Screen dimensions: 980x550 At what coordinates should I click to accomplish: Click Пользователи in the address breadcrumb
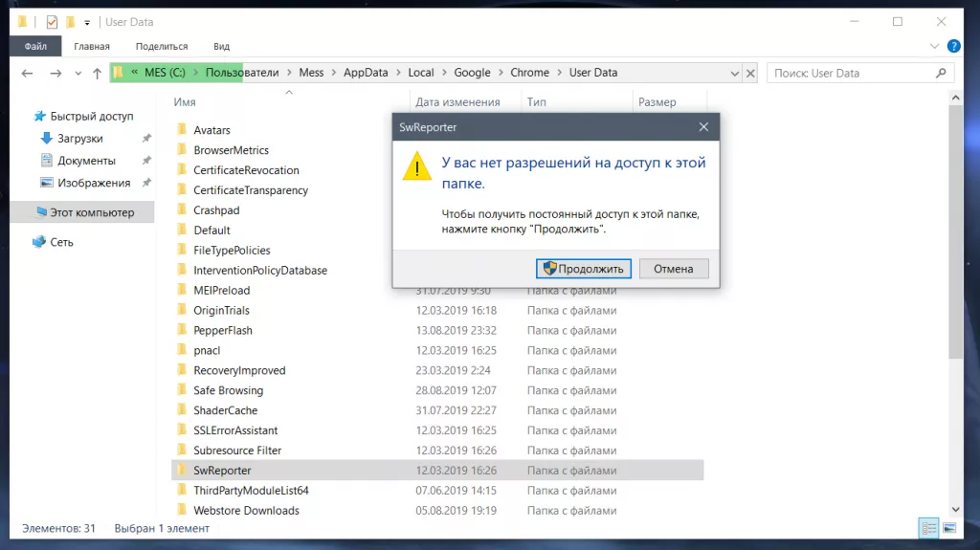242,73
